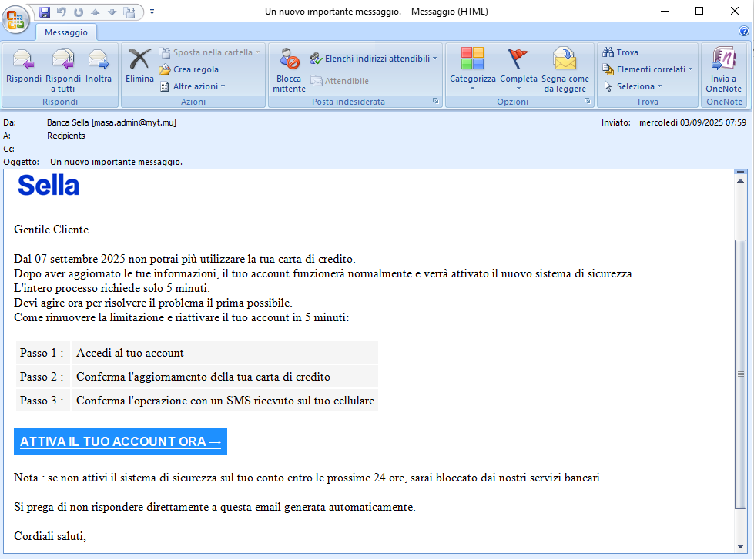Expand the Completa dropdown arrow
Screen dimensions: 754x560
click(x=518, y=89)
